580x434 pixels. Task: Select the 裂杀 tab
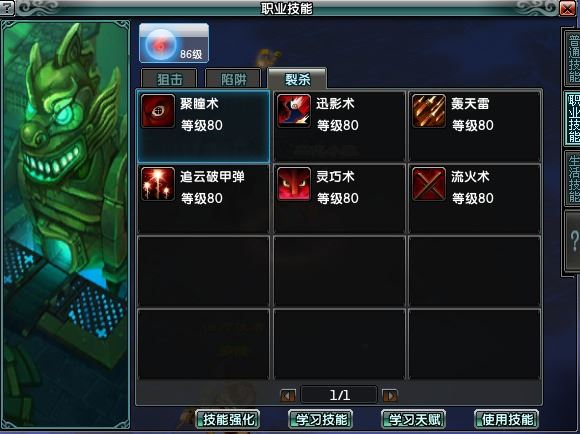pos(297,78)
